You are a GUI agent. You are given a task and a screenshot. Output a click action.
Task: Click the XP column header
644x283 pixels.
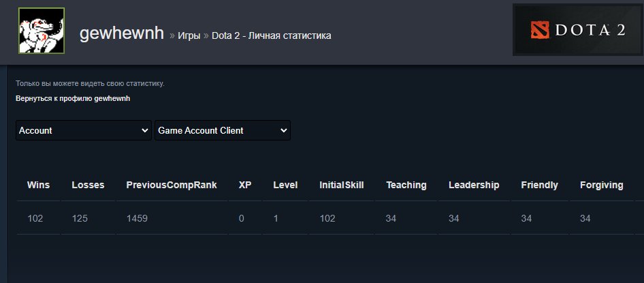(245, 185)
